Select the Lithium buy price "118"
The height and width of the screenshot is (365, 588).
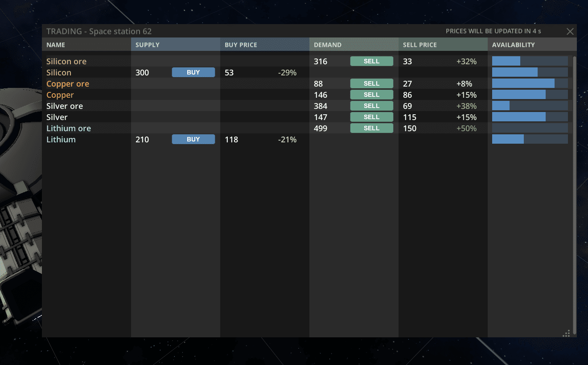[231, 140]
